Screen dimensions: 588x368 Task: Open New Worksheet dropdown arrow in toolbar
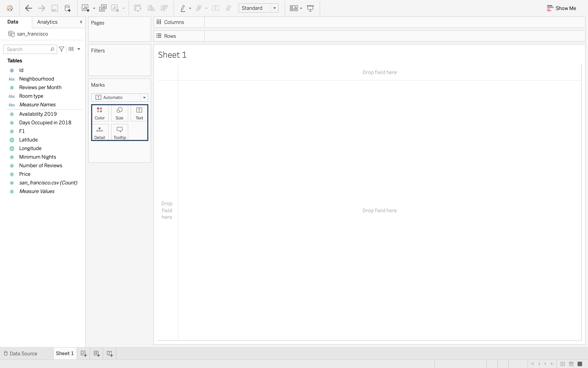click(94, 9)
